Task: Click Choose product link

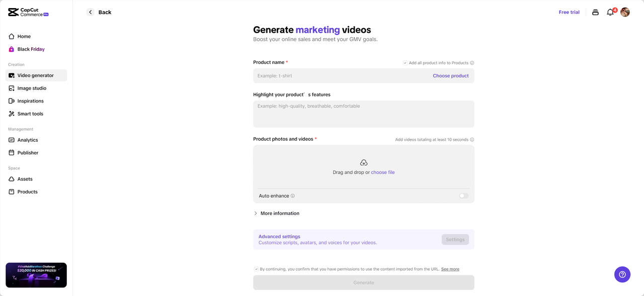Action: tap(451, 76)
